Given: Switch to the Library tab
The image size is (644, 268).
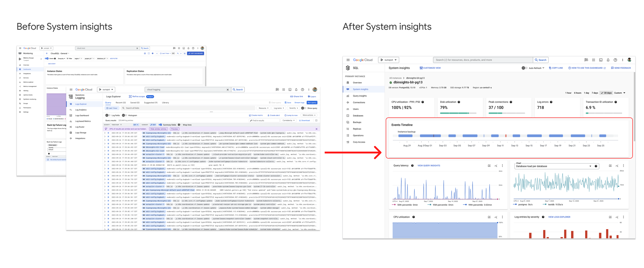Looking at the screenshot, I should [165, 103].
